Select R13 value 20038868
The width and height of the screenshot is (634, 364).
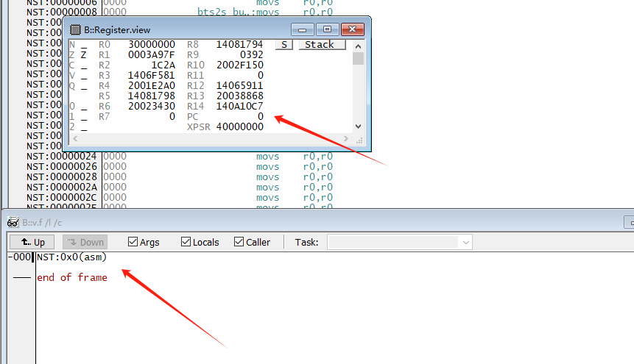point(240,96)
